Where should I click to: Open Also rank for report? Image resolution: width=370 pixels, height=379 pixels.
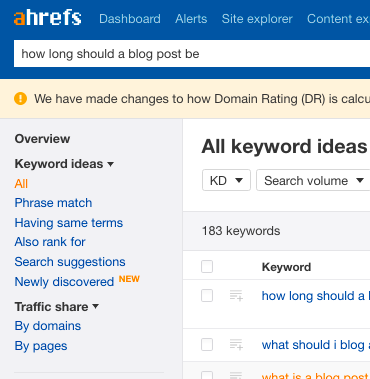point(50,242)
